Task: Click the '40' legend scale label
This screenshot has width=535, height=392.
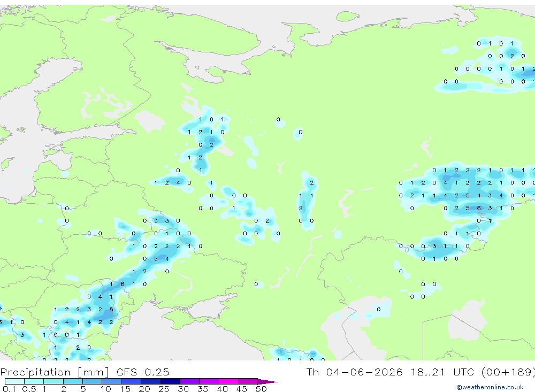Action: [222, 389]
